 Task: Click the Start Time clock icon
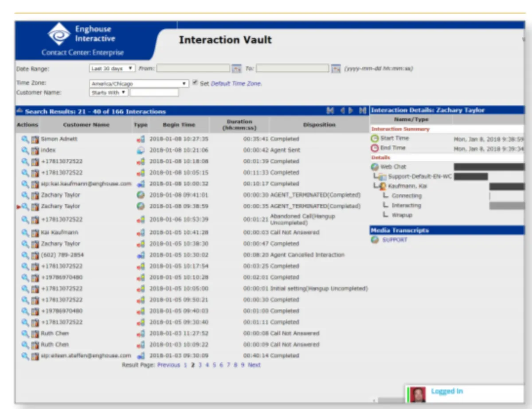point(375,139)
